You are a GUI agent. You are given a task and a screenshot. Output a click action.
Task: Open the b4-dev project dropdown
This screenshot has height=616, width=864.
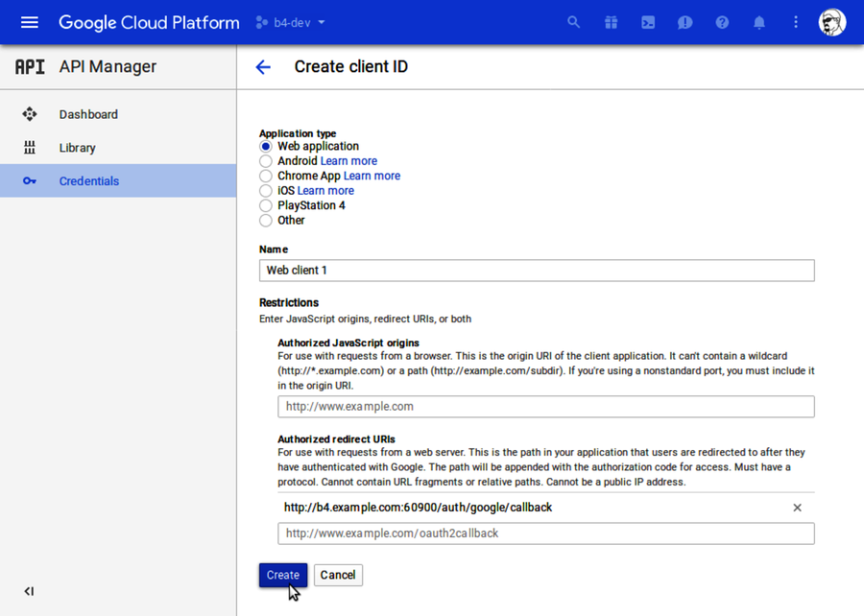[x=290, y=21]
